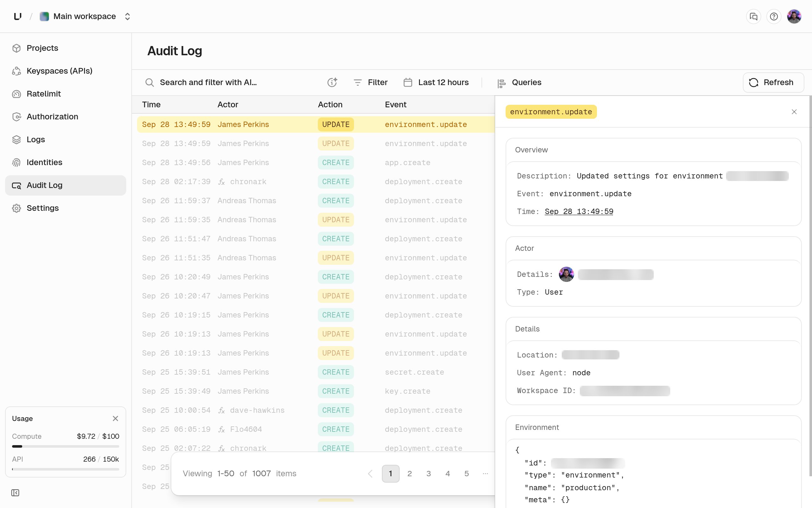Open the Last 12 hours time picker
Viewport: 812px width, 508px height.
pyautogui.click(x=436, y=82)
